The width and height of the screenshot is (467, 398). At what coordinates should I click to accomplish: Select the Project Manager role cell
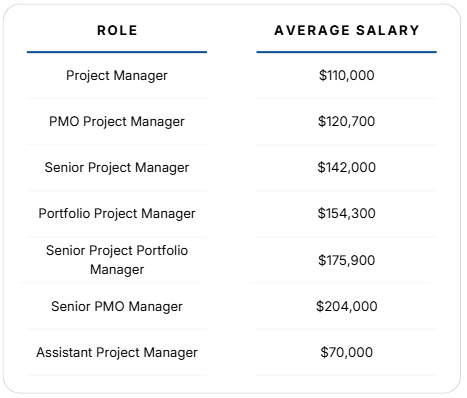(x=117, y=75)
